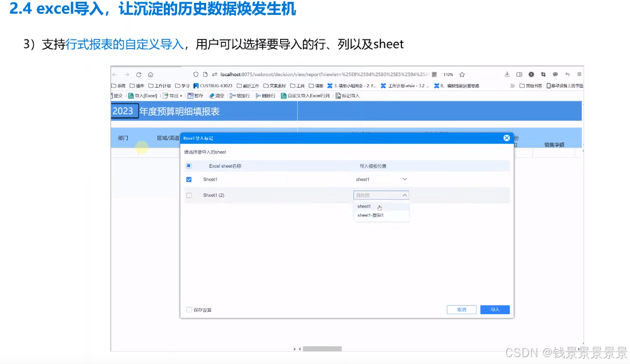630x364 pixels.
Task: Open the 插件 bookmark folder
Action: click(x=137, y=86)
